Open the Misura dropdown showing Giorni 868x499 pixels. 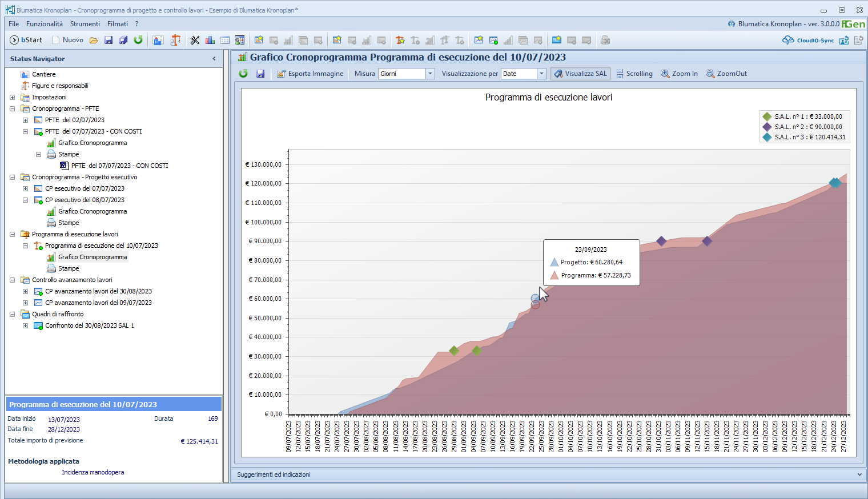tap(430, 74)
